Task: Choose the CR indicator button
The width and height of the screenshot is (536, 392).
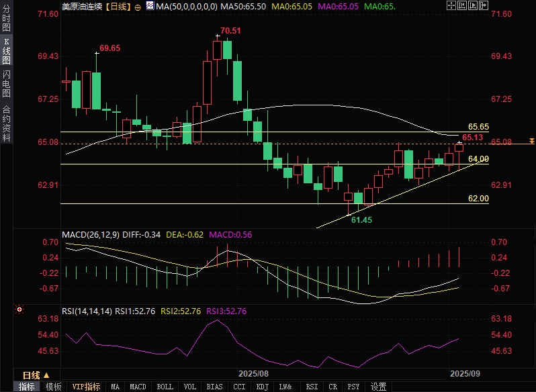Action: [333, 387]
